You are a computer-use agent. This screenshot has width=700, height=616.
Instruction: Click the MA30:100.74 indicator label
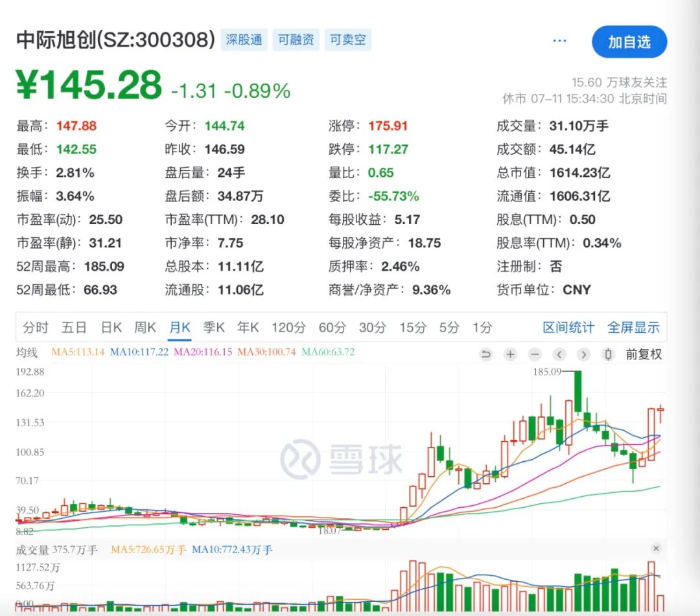click(266, 352)
